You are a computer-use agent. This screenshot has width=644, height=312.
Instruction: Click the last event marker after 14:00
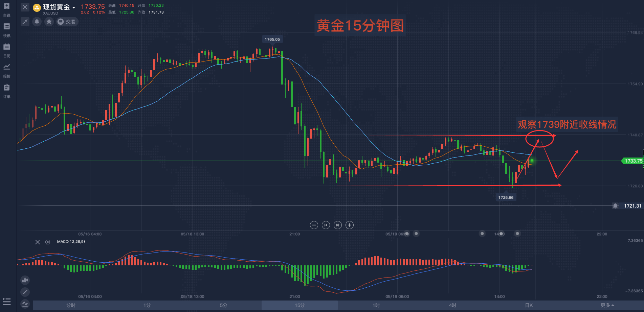tap(517, 234)
